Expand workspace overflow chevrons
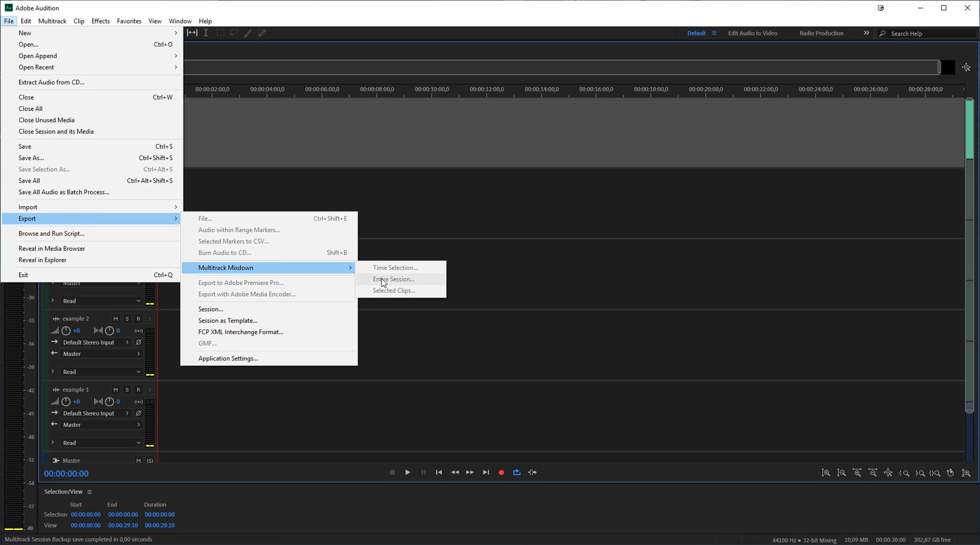Viewport: 980px width, 545px height. (x=866, y=33)
